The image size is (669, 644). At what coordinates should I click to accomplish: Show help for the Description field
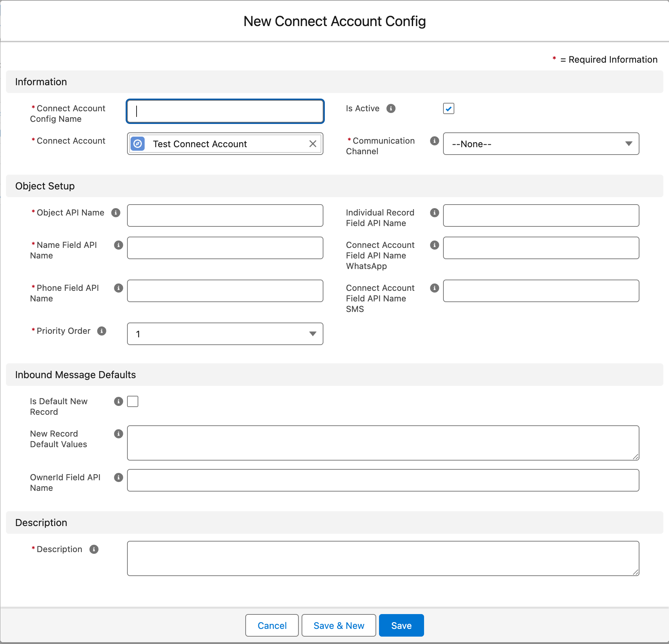point(94,549)
